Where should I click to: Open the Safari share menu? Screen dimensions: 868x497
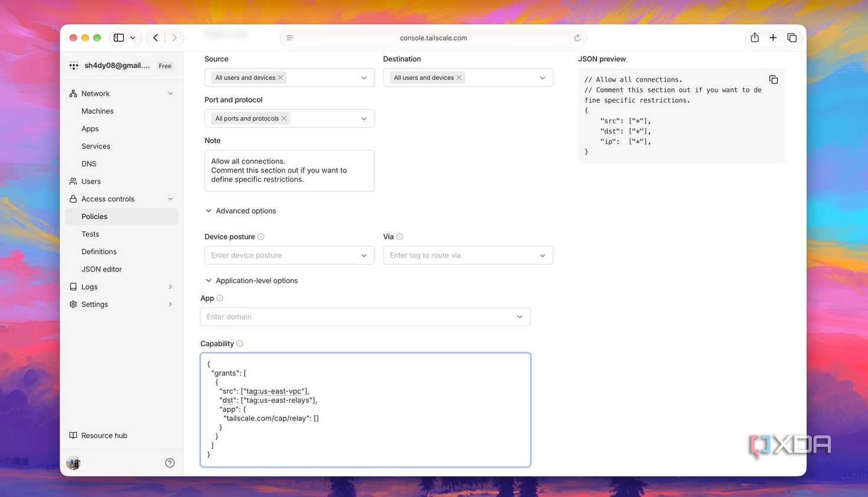point(754,38)
